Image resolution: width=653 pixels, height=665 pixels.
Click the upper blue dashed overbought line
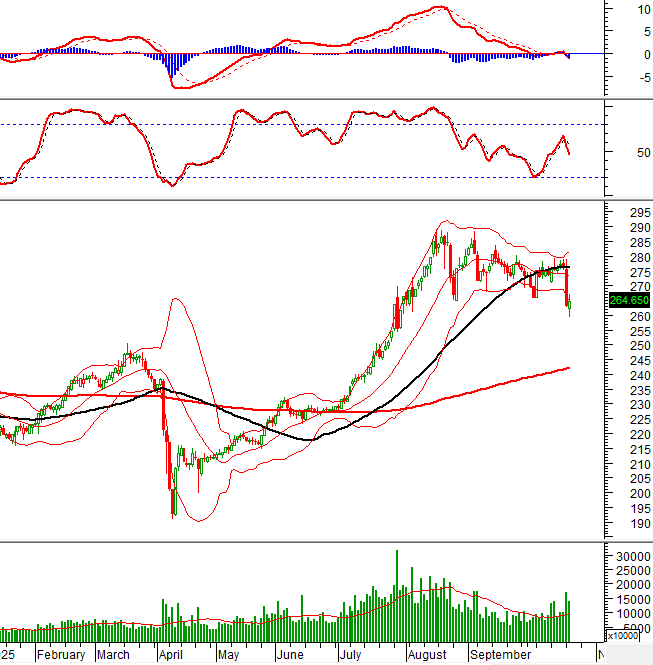pyautogui.click(x=300, y=124)
